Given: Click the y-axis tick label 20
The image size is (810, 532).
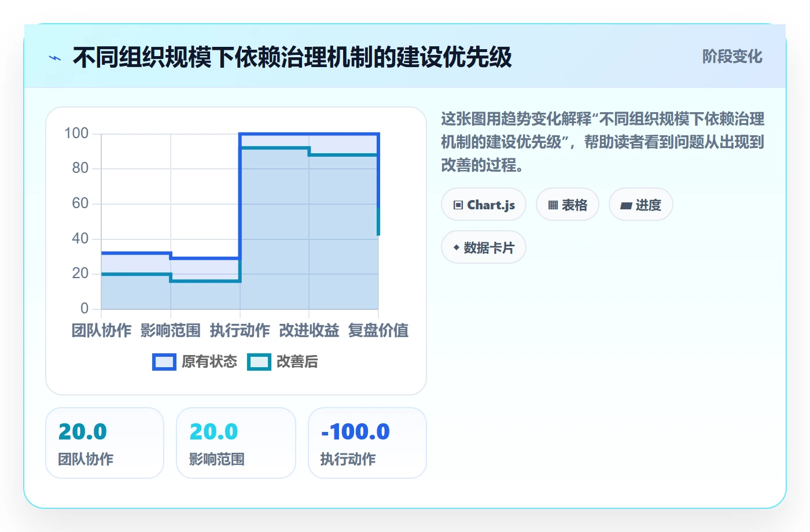Looking at the screenshot, I should [80, 274].
